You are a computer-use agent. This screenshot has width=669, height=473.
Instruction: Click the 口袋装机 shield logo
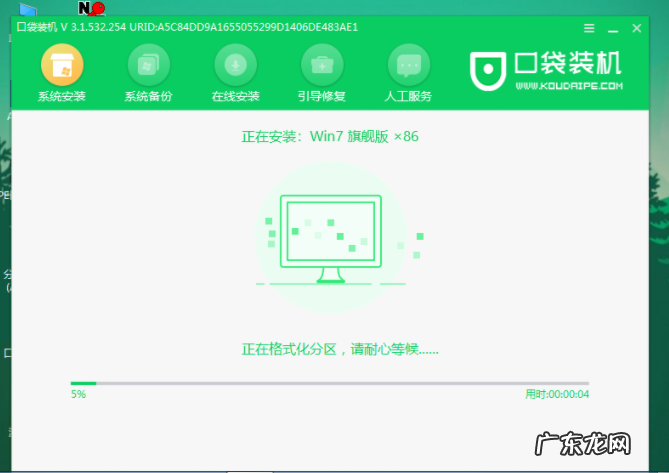[488, 71]
